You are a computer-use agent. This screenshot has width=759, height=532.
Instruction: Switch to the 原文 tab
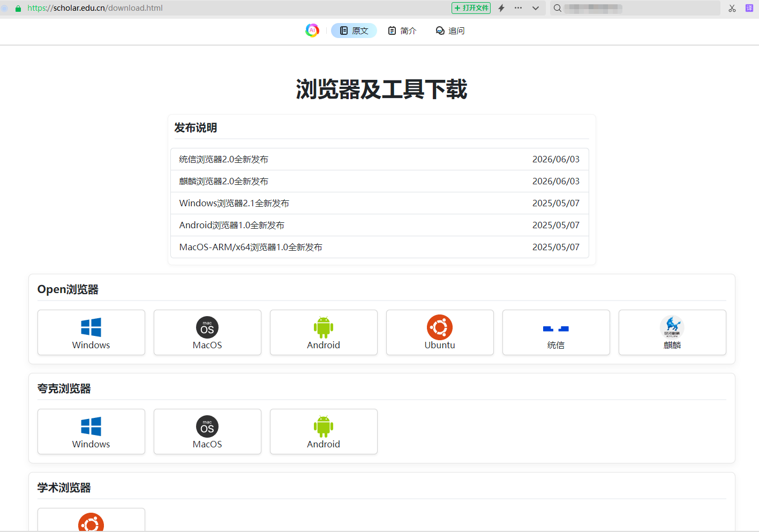(354, 31)
